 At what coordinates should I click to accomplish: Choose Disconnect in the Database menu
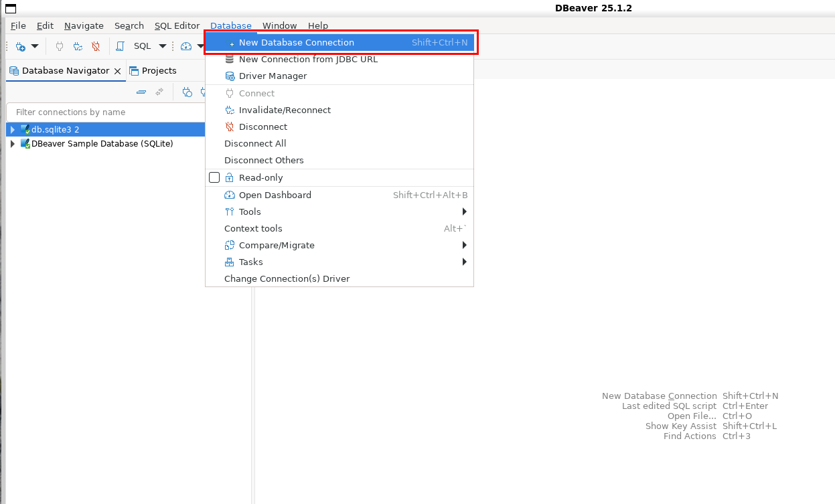coord(339,127)
